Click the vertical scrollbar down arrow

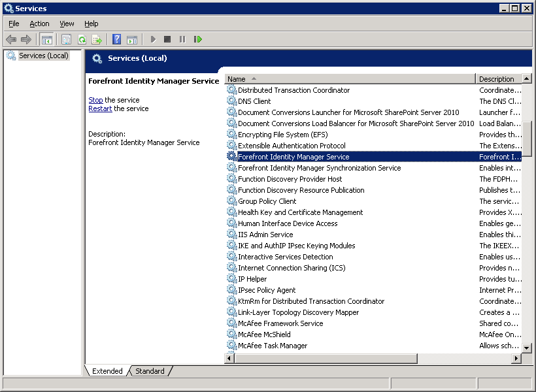click(x=526, y=348)
